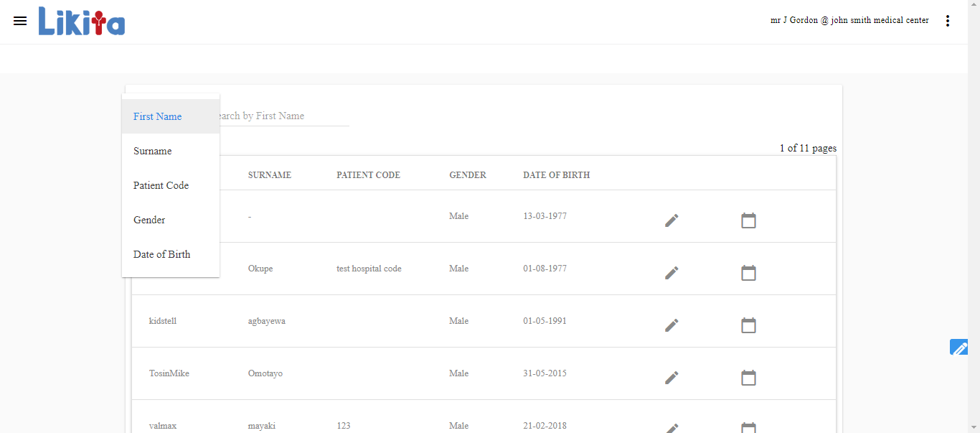980x433 pixels.
Task: Open calendar icon for Omotayo row
Action: [748, 378]
